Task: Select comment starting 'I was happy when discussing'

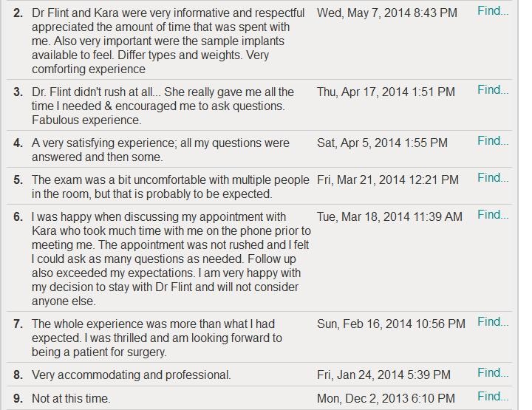Action: [x=171, y=259]
